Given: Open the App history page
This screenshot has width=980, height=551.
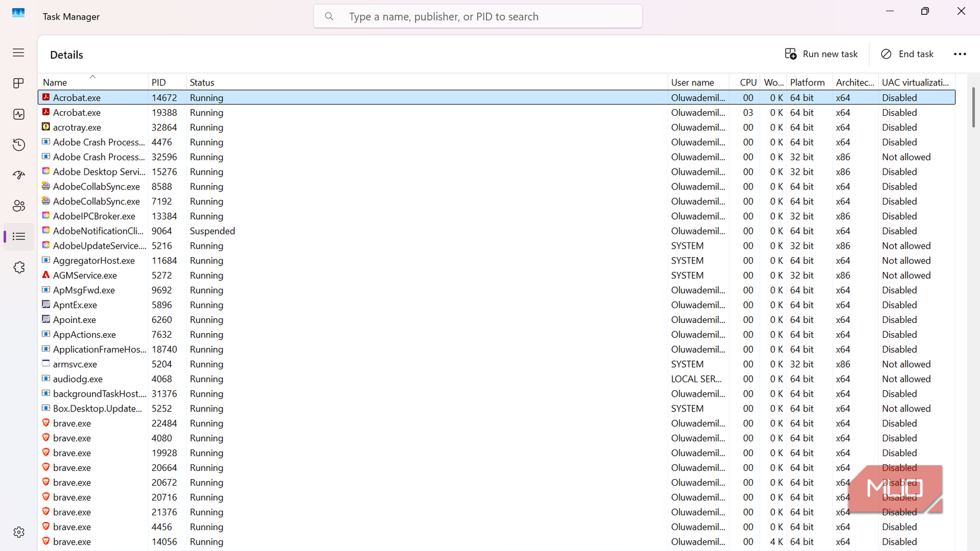Looking at the screenshot, I should coord(18,145).
